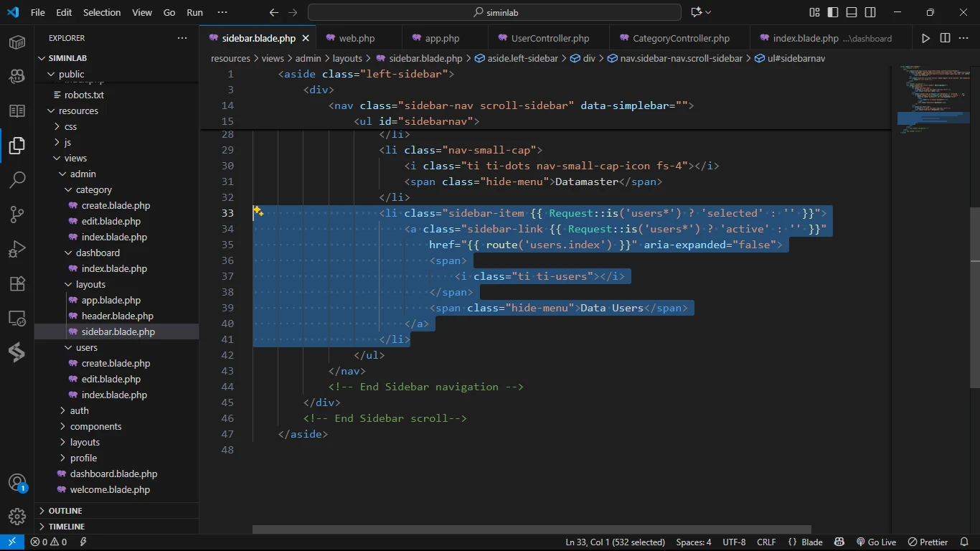Click the lightbulb code action icon
The image size is (980, 551).
pos(258,212)
